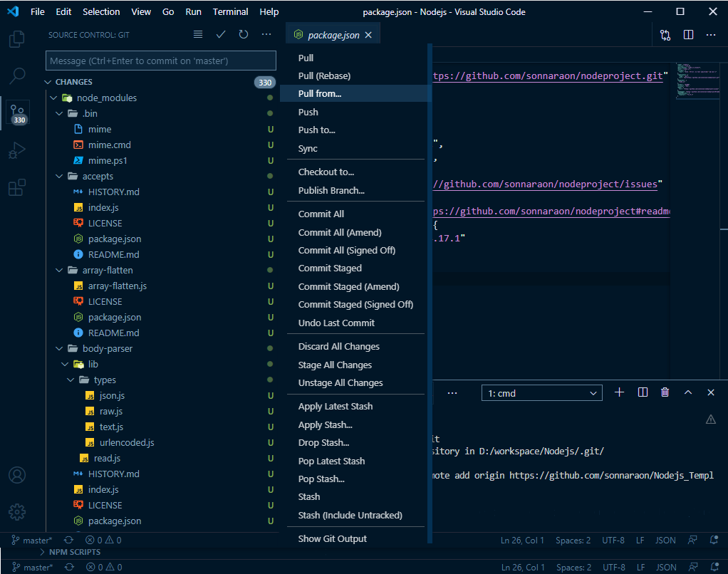This screenshot has height=574, width=728.
Task: Open the Search view in activity bar
Action: [16, 75]
